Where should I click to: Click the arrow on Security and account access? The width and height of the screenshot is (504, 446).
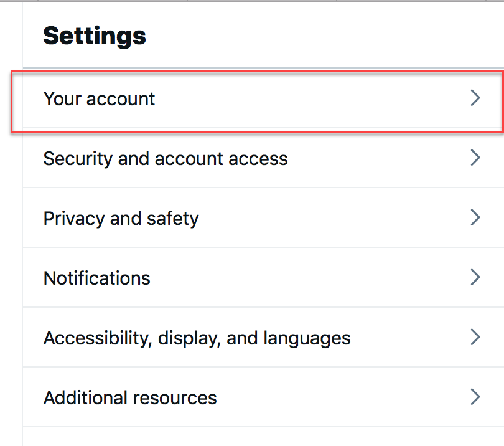[x=475, y=158]
